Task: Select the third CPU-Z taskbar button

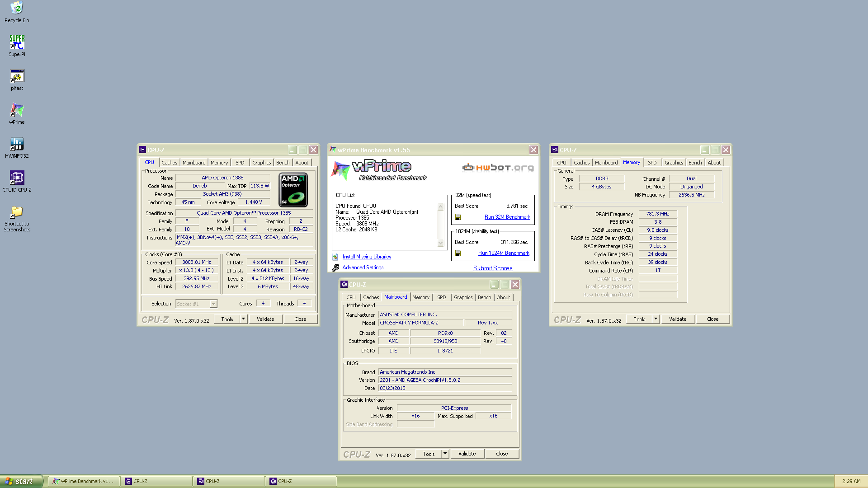Action: point(301,481)
